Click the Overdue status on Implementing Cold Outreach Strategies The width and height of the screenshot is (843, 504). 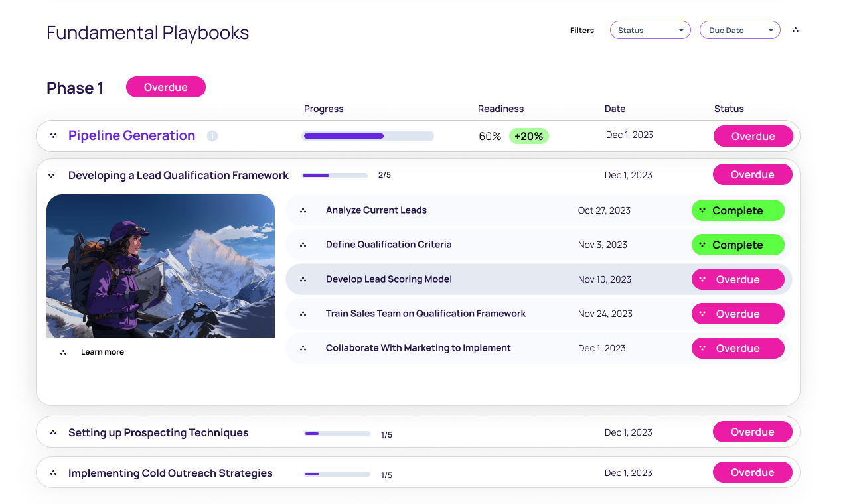[752, 472]
